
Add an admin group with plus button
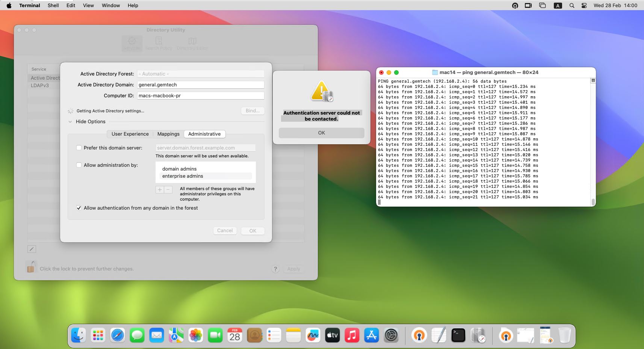tap(160, 190)
